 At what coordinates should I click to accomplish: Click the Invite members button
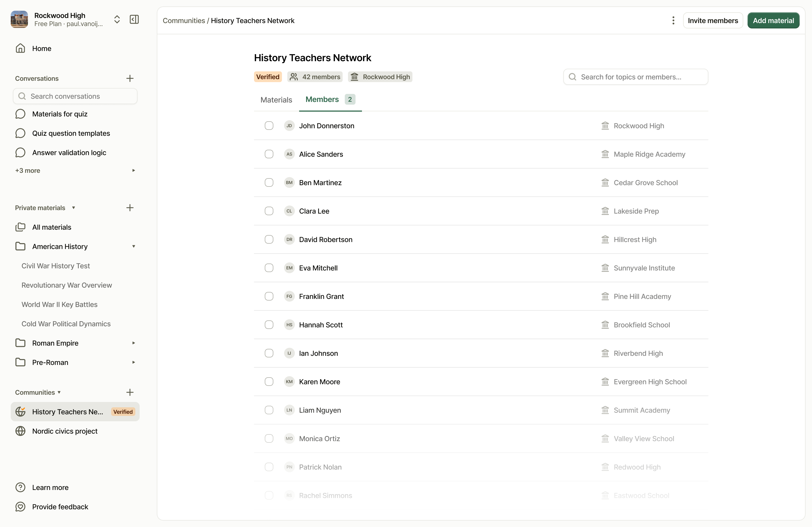pos(713,20)
